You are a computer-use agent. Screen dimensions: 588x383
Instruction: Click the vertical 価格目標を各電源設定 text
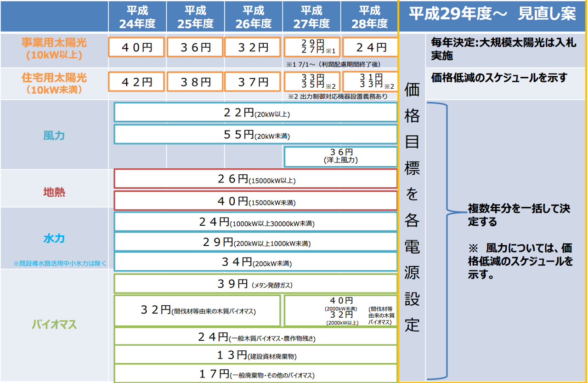tap(412, 207)
